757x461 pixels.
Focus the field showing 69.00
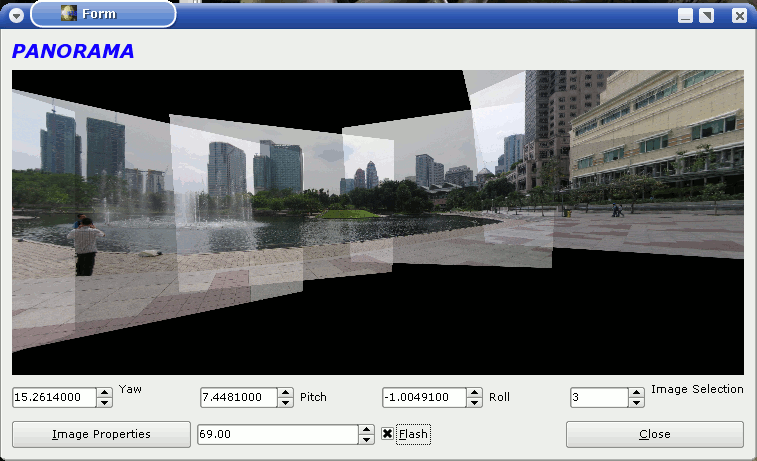click(278, 434)
